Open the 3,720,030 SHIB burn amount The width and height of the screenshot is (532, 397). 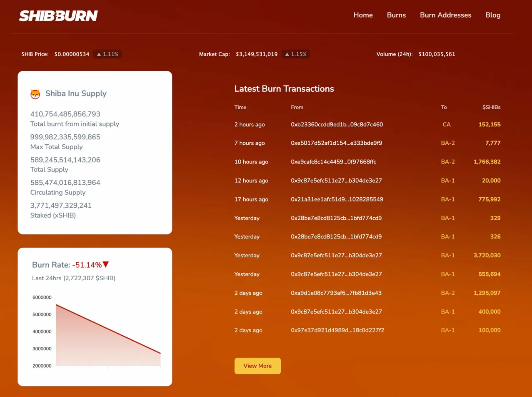click(487, 255)
